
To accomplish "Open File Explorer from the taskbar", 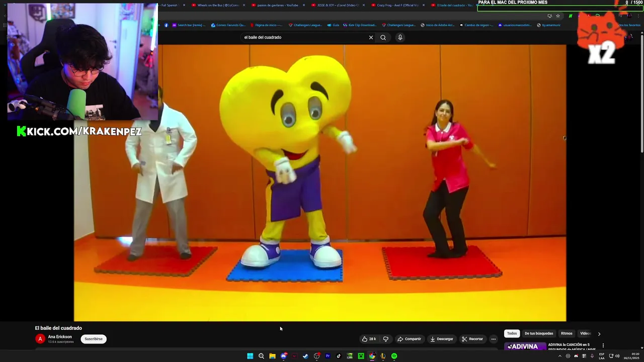I will pos(272,356).
